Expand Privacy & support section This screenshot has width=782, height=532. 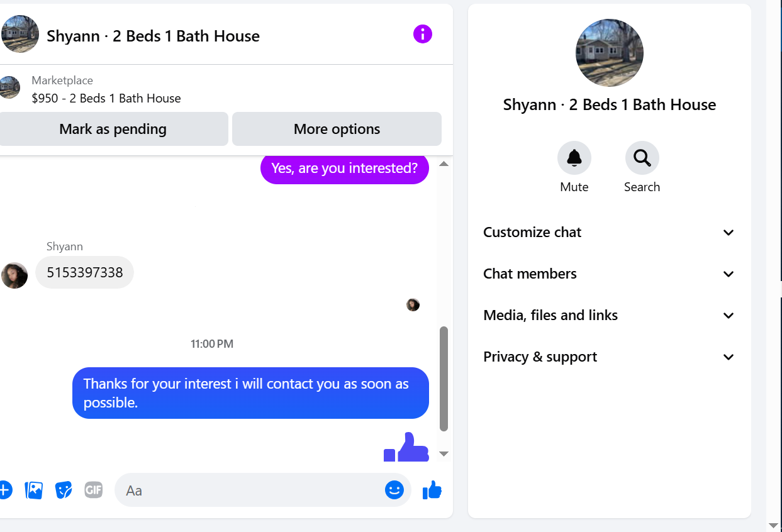tap(608, 357)
